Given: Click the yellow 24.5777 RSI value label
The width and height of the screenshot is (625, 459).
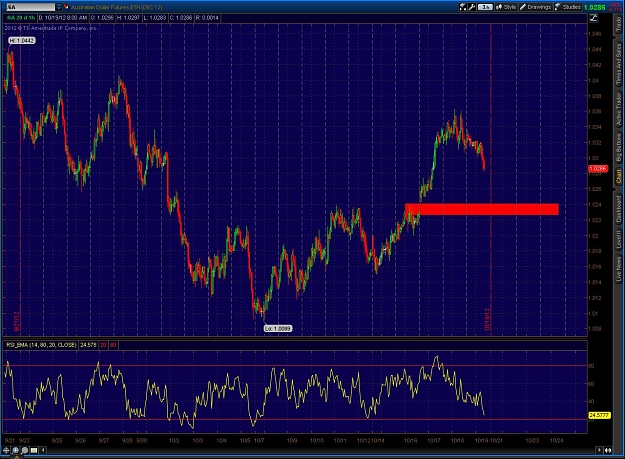Looking at the screenshot, I should [x=599, y=415].
